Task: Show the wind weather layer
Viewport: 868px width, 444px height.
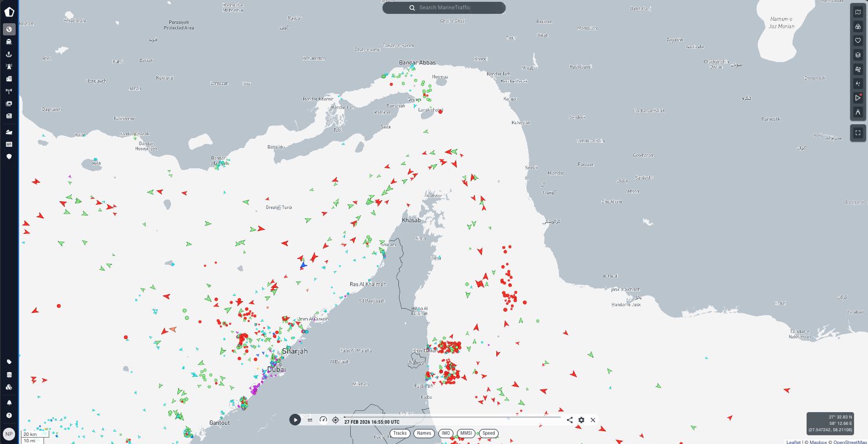Action: point(858,70)
